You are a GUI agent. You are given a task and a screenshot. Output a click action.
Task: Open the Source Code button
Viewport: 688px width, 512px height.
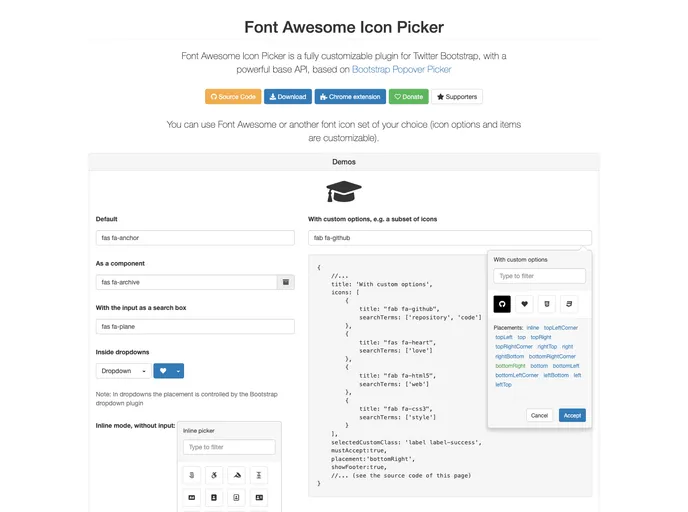point(233,97)
